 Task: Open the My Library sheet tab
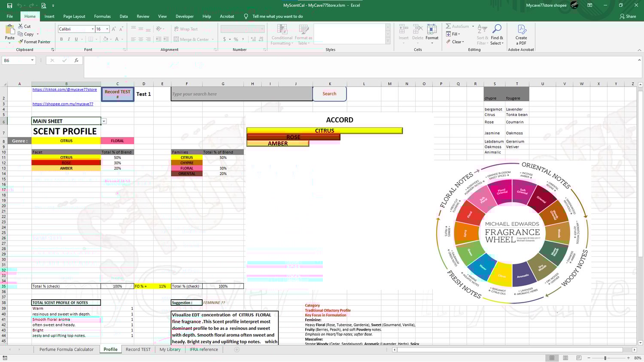coord(170,350)
